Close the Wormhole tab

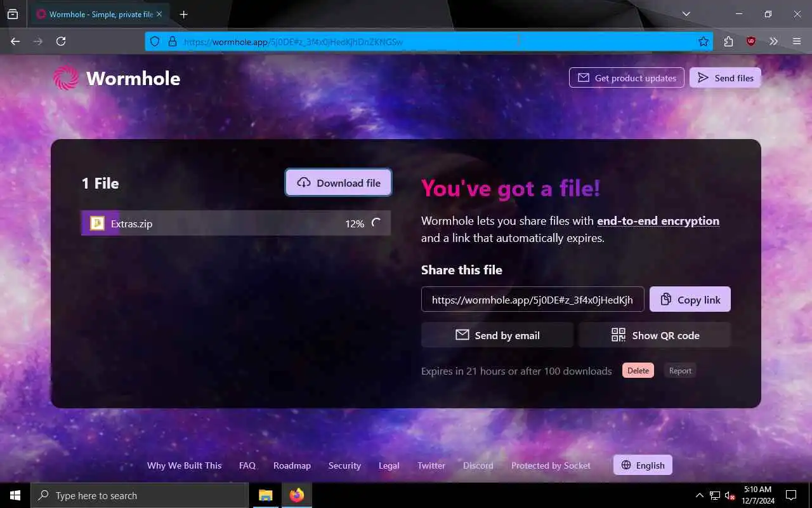pos(159,14)
